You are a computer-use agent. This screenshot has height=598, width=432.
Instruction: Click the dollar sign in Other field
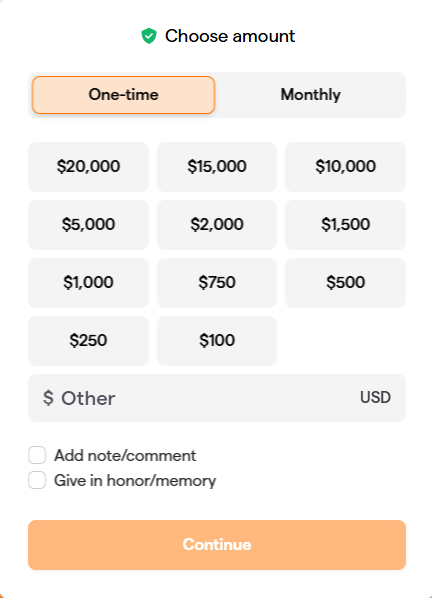click(48, 398)
